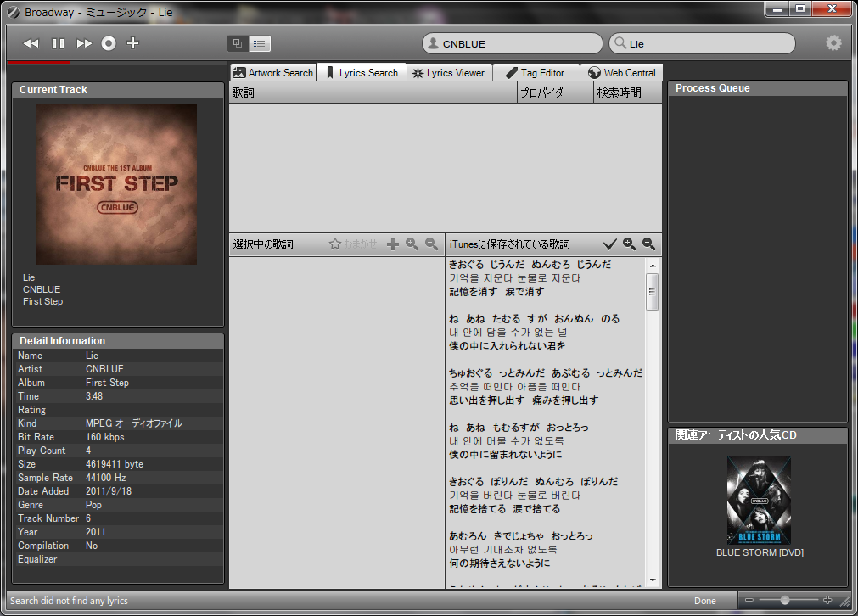The height and width of the screenshot is (616, 858).
Task: Select the Lyrics Search tab
Action: [362, 73]
